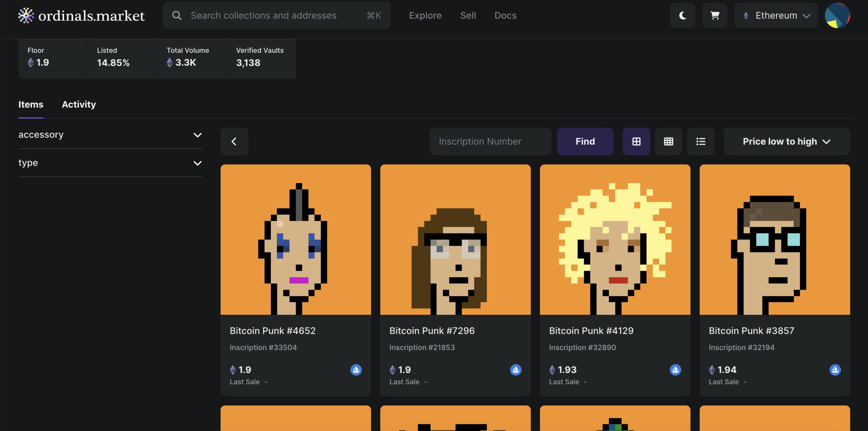Click Inscription #33504 text
This screenshot has height=431, width=868.
[263, 347]
